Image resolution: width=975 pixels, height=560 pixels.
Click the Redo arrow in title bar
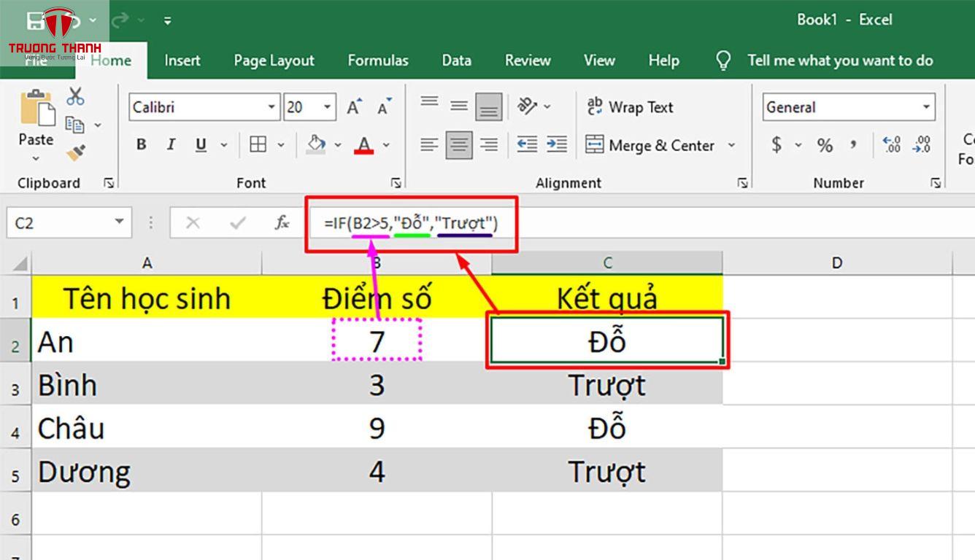[120, 20]
